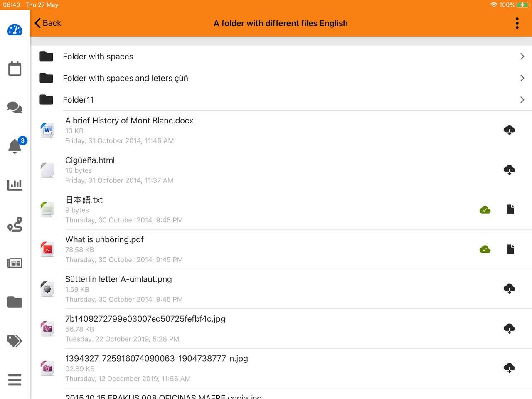
Task: Open the tags icon in sidebar
Action: tap(15, 341)
